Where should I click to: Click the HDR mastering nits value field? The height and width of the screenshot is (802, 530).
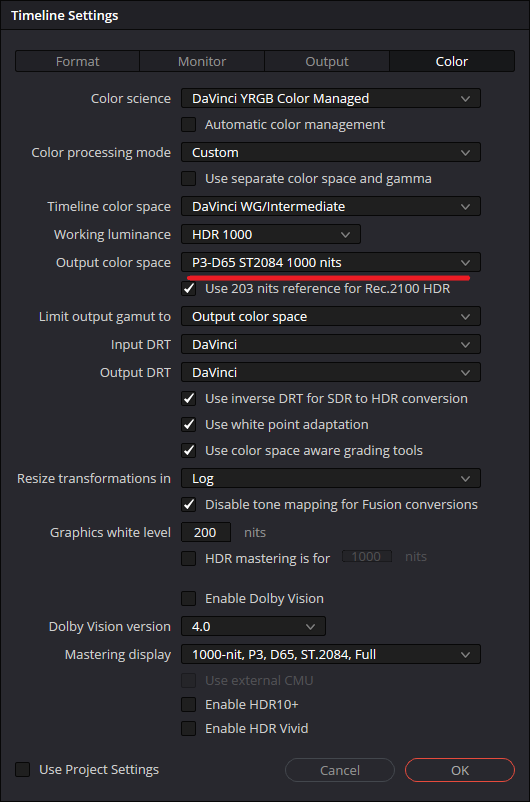click(366, 556)
